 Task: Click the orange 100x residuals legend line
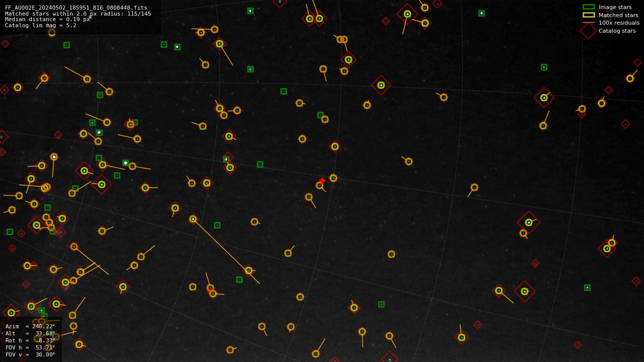coord(589,23)
